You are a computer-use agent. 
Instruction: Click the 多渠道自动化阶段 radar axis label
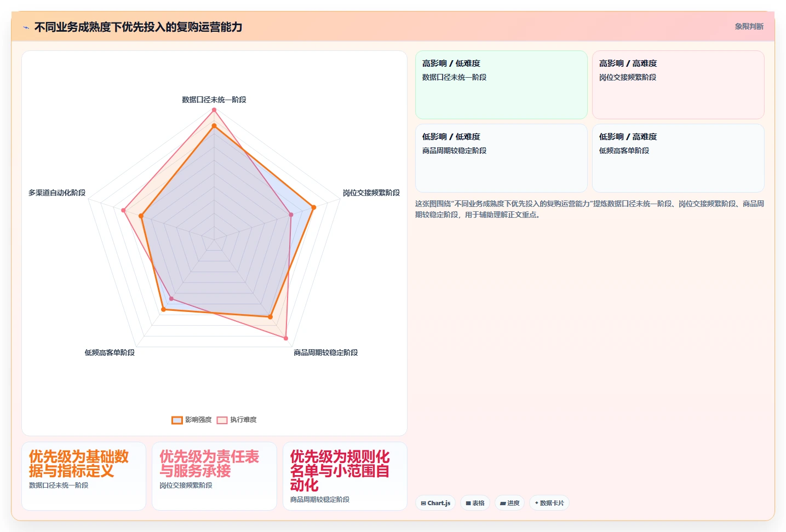57,193
